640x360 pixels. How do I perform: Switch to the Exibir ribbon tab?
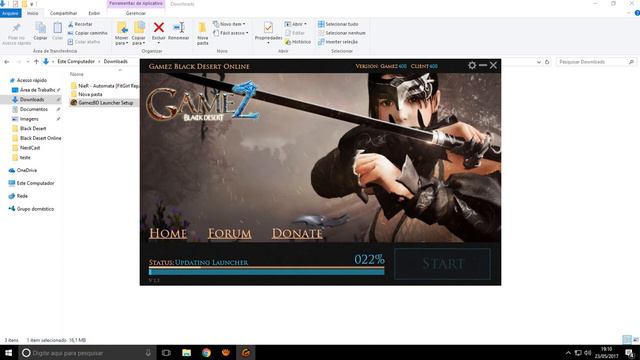[94, 13]
